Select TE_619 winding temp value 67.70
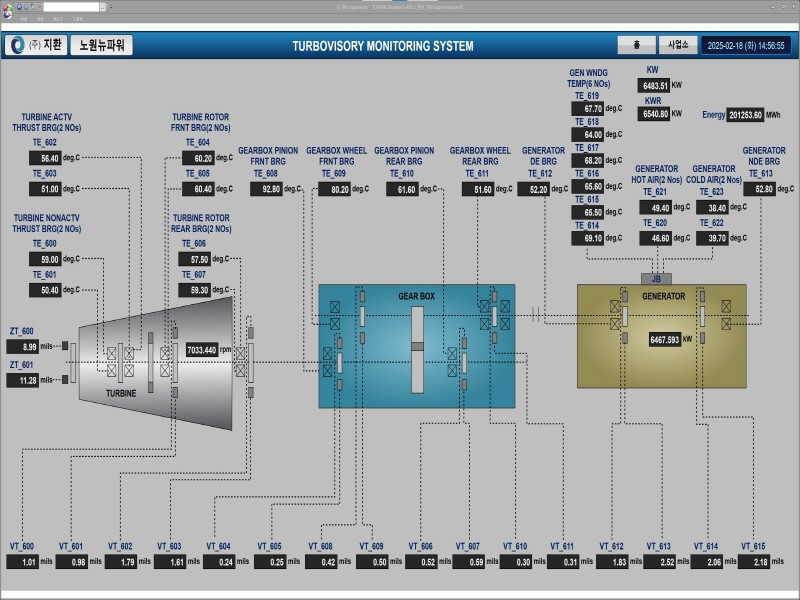The image size is (800, 600). 588,108
